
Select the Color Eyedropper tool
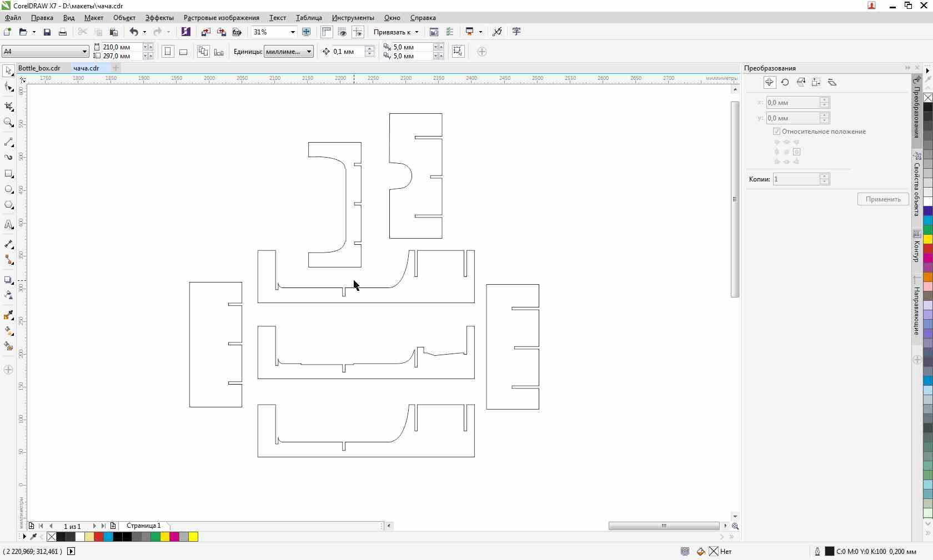8,315
